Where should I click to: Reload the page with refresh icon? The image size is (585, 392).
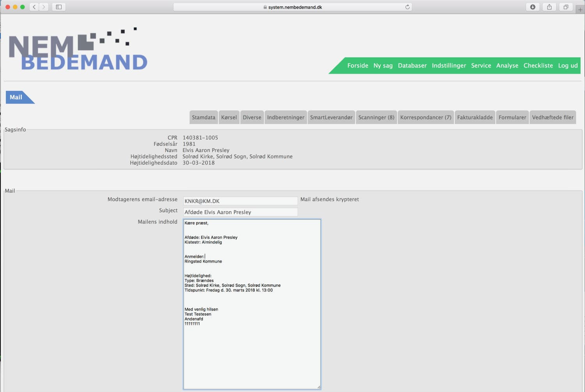[408, 7]
